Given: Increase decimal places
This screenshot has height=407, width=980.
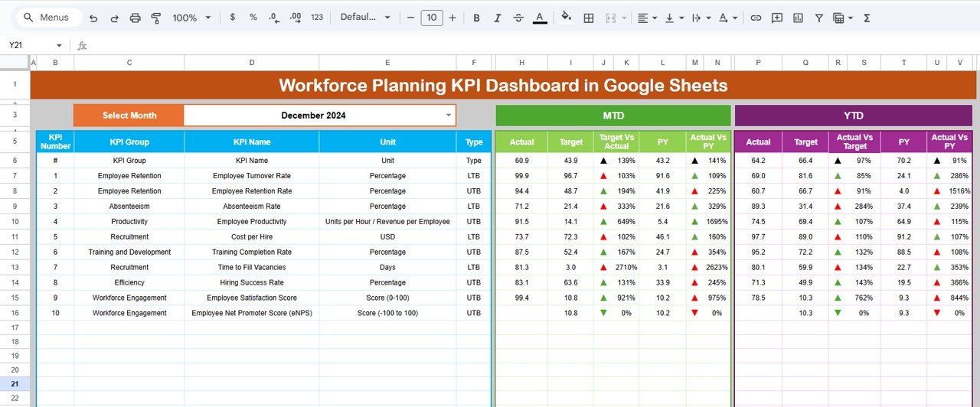Looking at the screenshot, I should point(296,18).
